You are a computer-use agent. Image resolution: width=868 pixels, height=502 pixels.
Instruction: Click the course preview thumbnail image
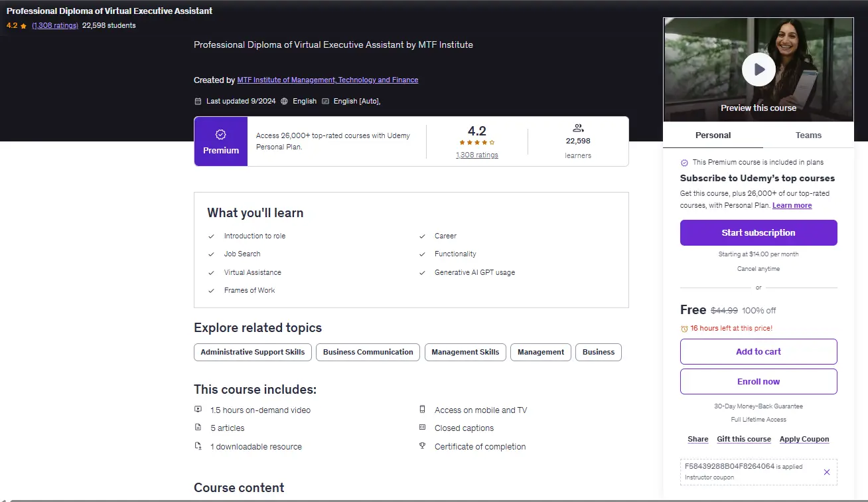[759, 69]
